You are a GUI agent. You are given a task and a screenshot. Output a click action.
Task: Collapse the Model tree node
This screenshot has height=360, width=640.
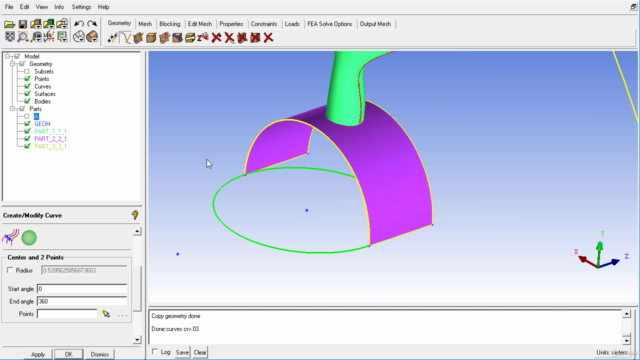[x=7, y=56]
